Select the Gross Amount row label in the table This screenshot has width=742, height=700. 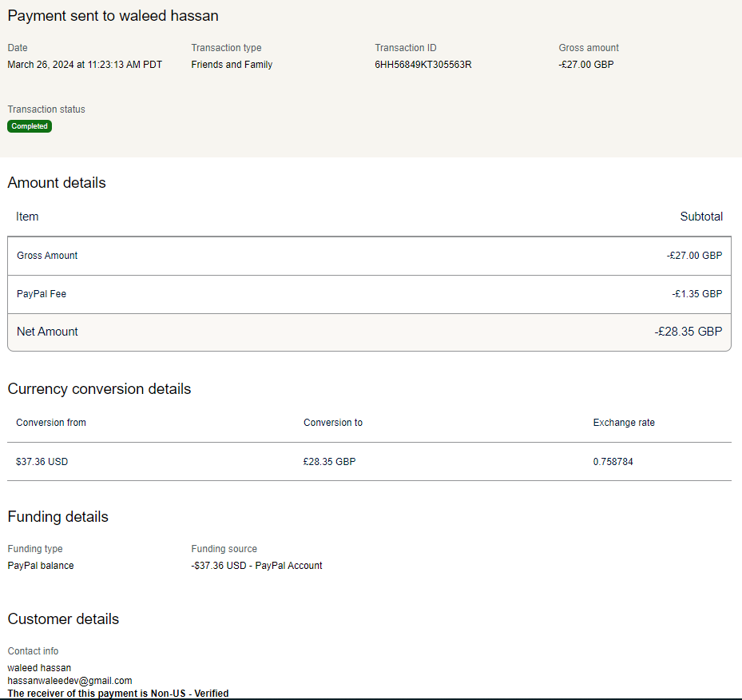pyautogui.click(x=47, y=256)
